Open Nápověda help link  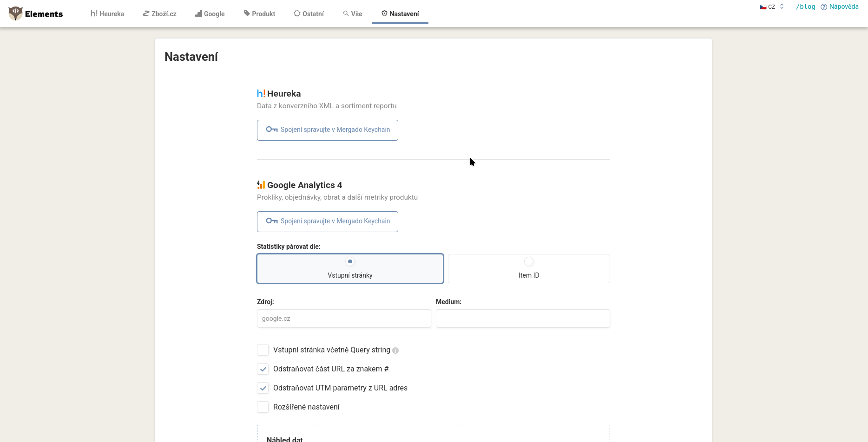(840, 6)
